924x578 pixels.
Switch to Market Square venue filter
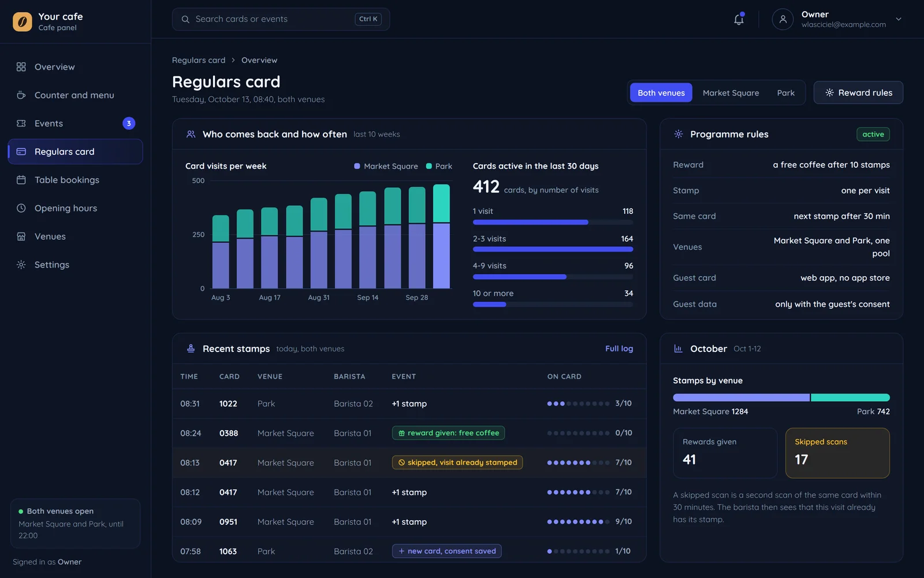point(731,92)
